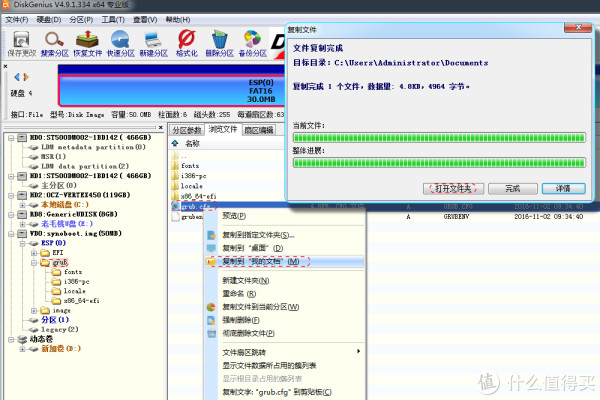The height and width of the screenshot is (400, 600).
Task: Open the 分区(P) menu
Action: 81,20
